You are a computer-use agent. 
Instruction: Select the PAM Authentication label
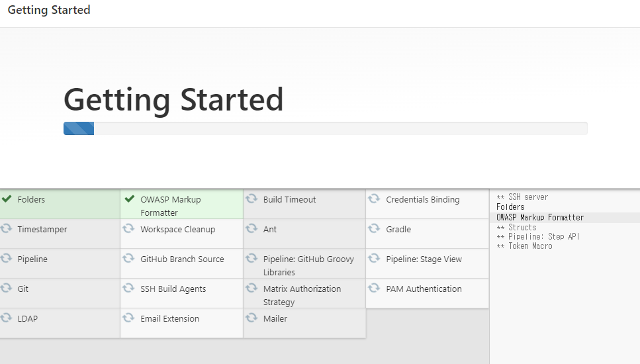pos(424,289)
